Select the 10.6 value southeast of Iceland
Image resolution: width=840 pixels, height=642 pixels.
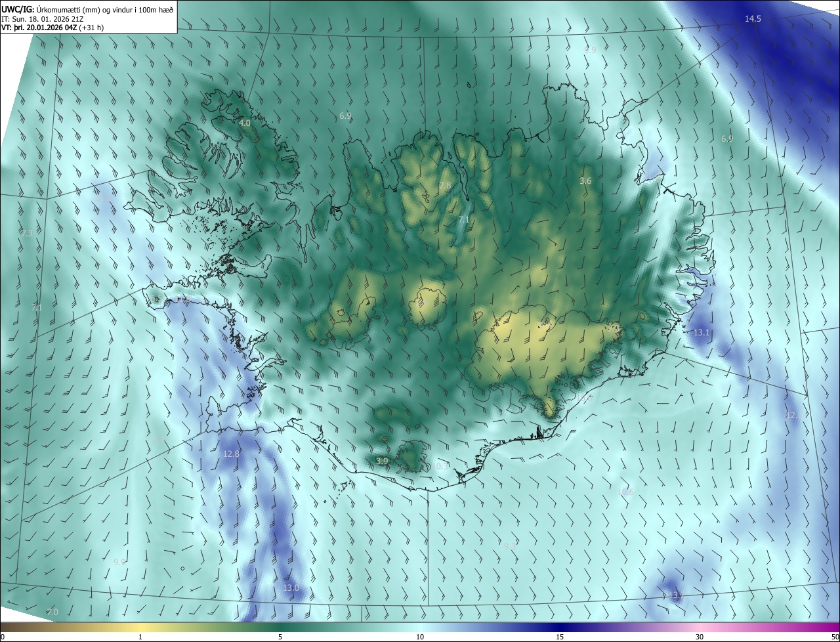click(x=626, y=492)
